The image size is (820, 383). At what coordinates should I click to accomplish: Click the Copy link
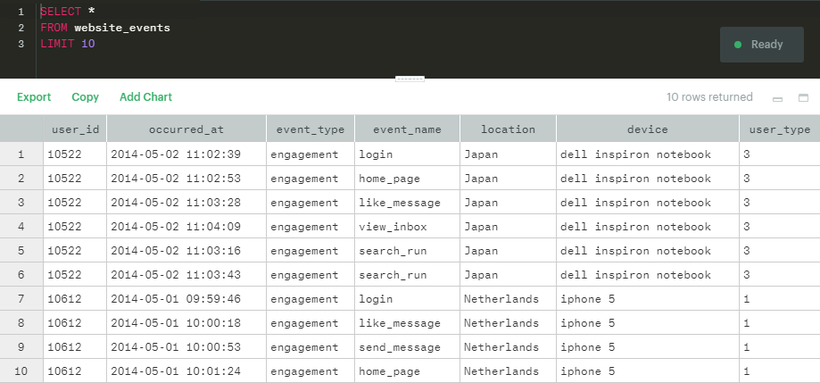(85, 97)
